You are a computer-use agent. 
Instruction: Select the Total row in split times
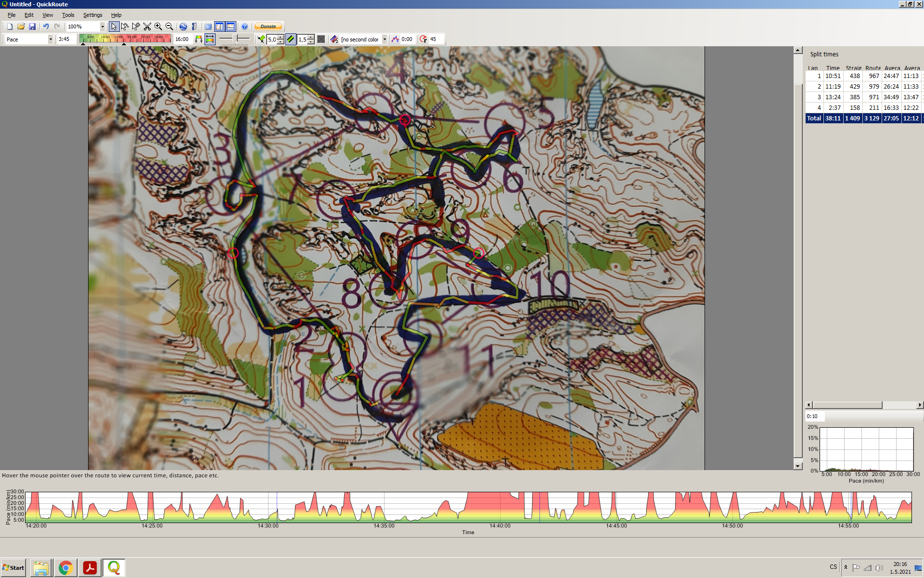pos(864,118)
